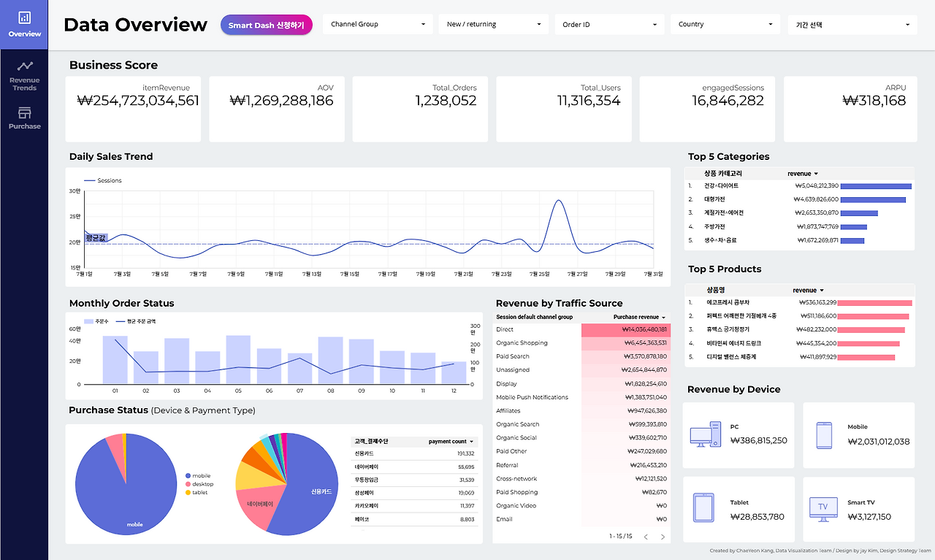
Task: Expand the Channel Group dropdown
Action: (x=377, y=24)
